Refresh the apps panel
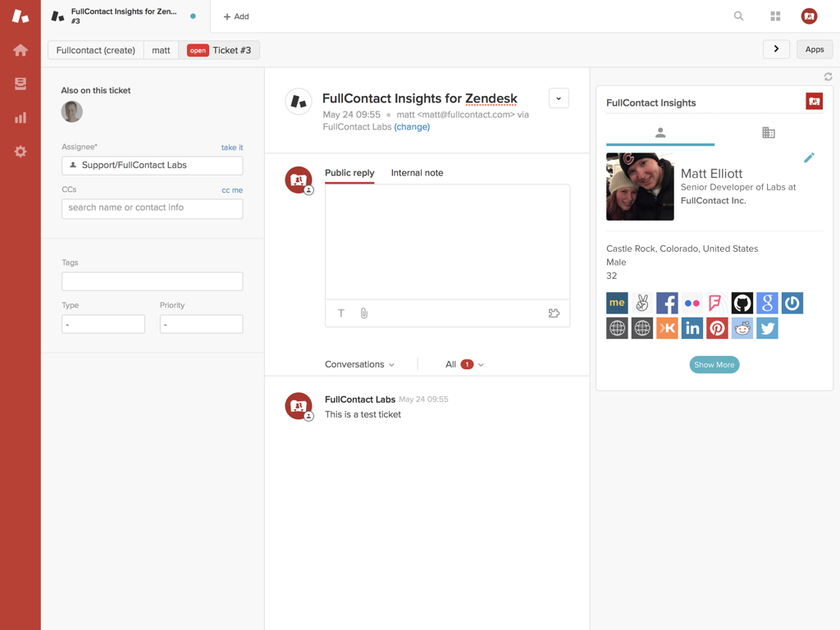The height and width of the screenshot is (630, 840). point(828,76)
